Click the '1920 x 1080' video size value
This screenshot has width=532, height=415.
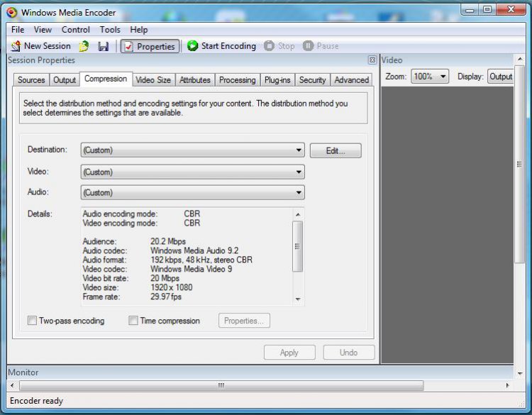[172, 287]
